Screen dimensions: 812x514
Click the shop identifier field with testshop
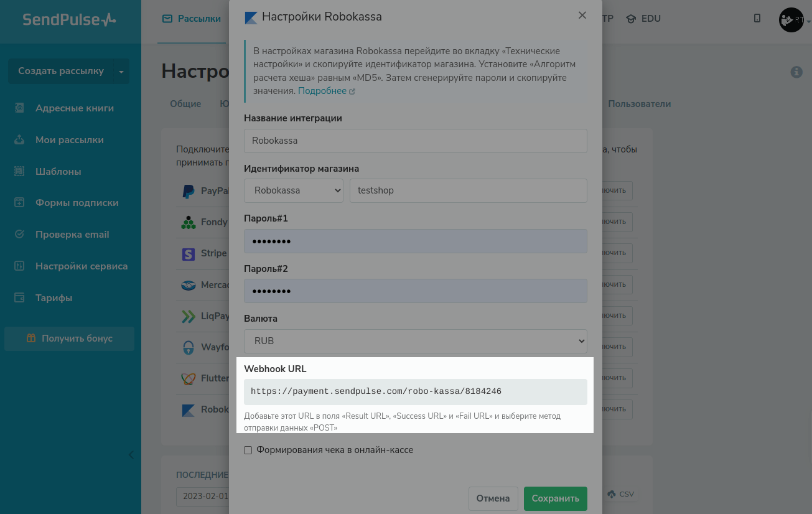point(469,190)
